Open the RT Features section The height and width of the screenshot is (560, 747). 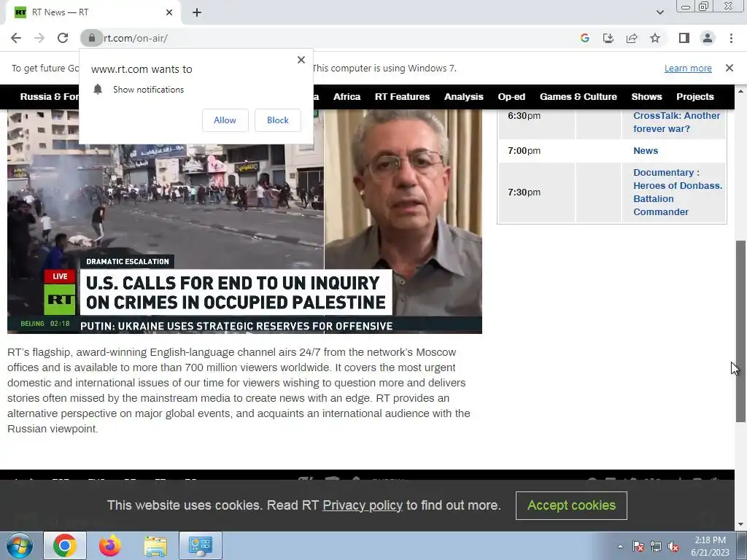402,97
